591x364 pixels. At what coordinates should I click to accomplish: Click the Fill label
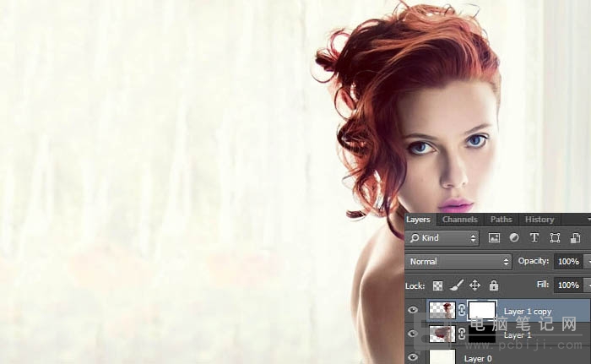tap(543, 285)
